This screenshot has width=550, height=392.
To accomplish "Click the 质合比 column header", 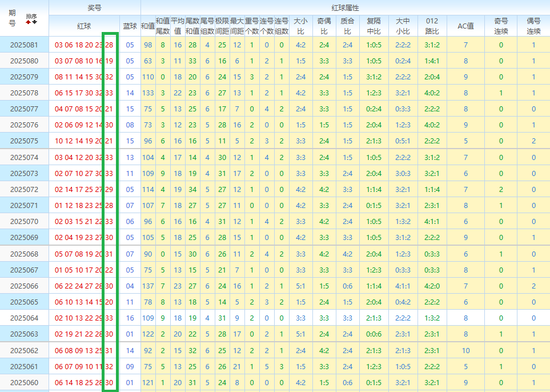I will tap(348, 26).
